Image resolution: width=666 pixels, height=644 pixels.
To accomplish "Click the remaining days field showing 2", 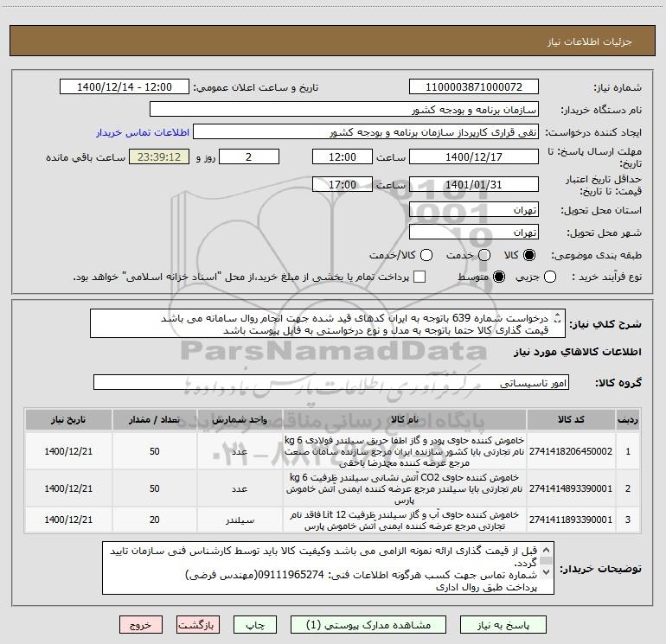I will tap(249, 156).
